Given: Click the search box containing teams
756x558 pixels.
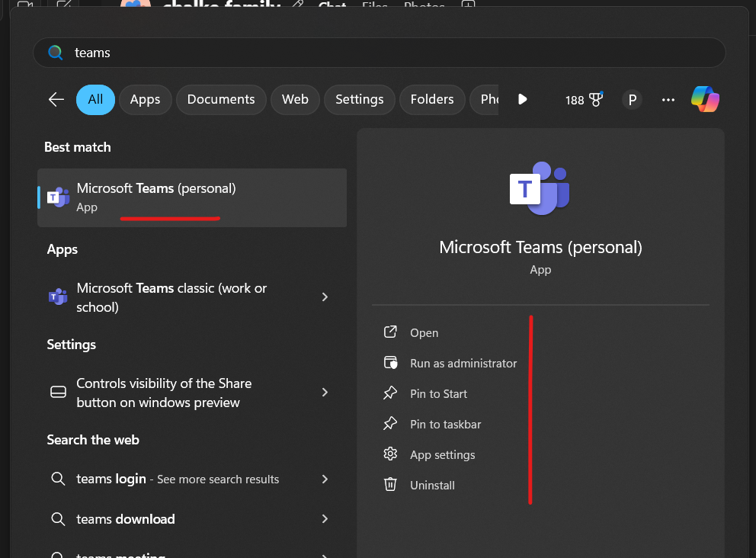Looking at the screenshot, I should pyautogui.click(x=379, y=53).
